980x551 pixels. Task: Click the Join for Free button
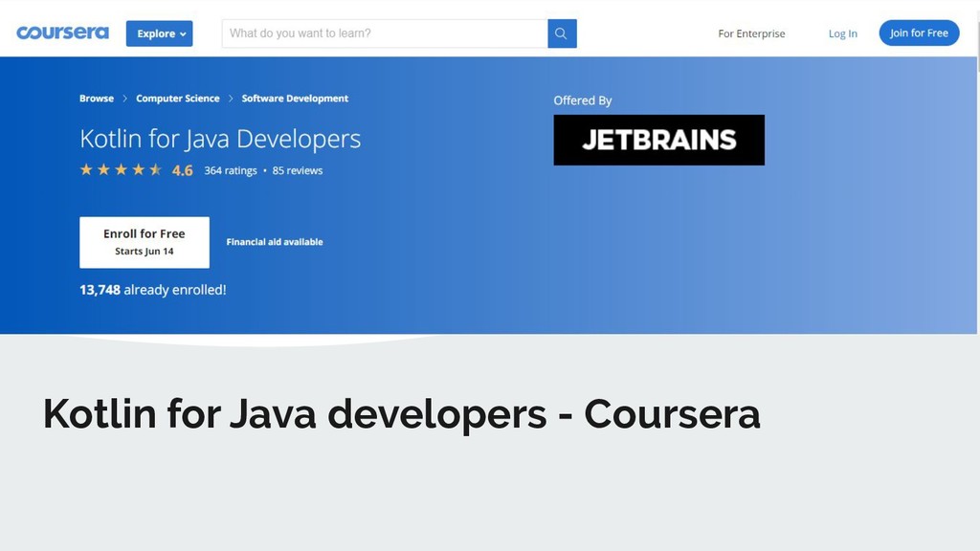point(919,33)
